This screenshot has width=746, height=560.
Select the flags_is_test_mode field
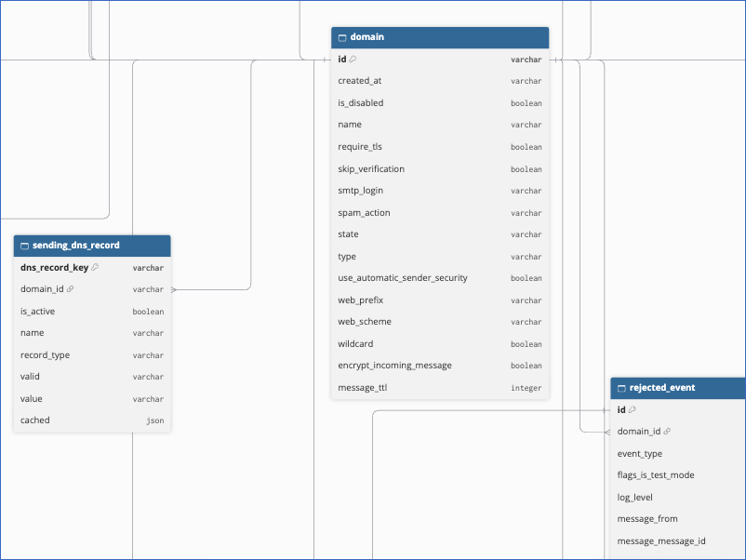678,475
